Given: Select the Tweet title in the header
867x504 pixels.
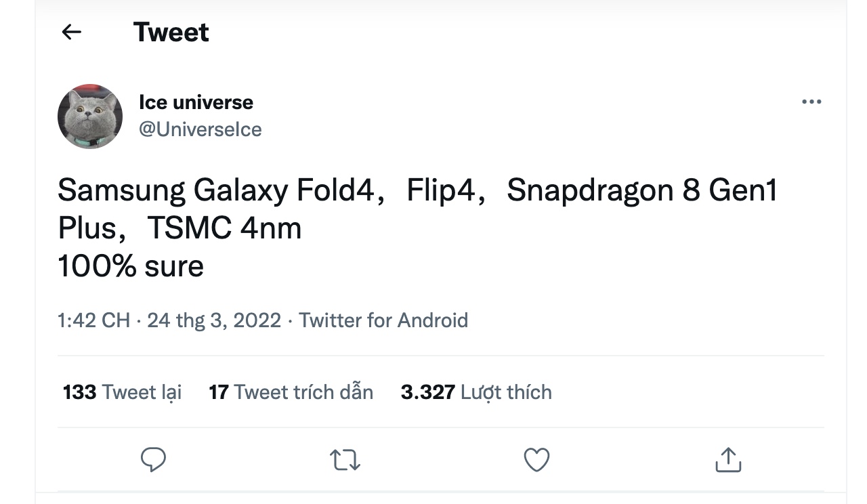Looking at the screenshot, I should point(171,32).
